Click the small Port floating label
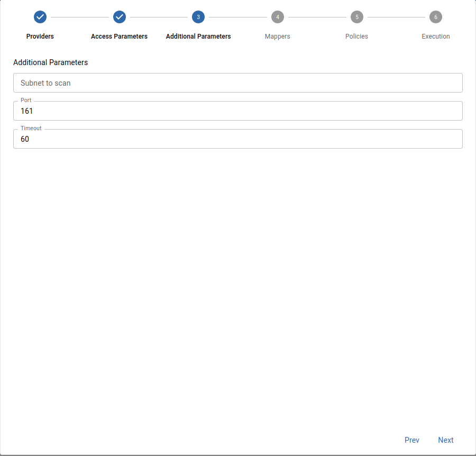This screenshot has width=476, height=456. pos(26,101)
